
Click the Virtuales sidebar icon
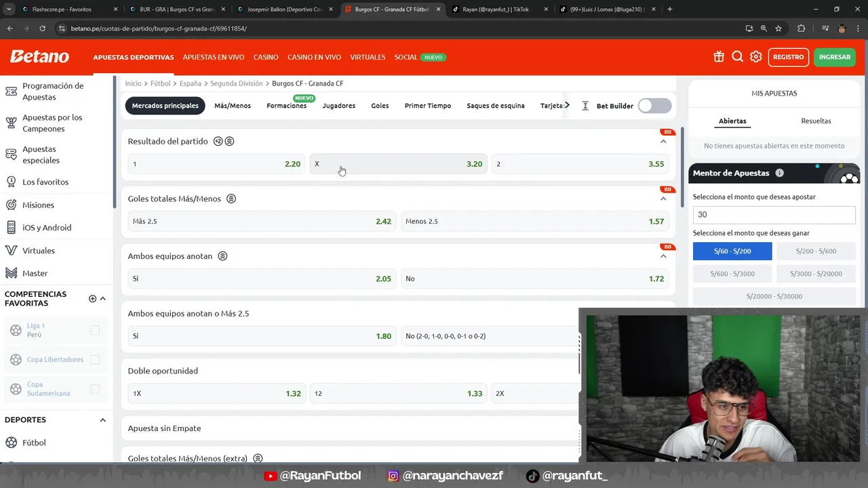click(x=11, y=250)
